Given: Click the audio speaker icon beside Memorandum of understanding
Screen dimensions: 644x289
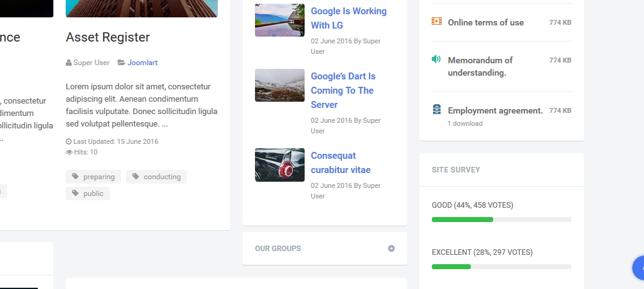Looking at the screenshot, I should 436,60.
